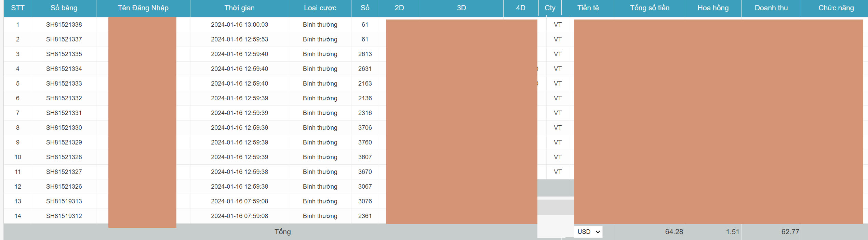Click the STT column header
Image resolution: width=868 pixels, height=240 pixels.
coord(18,8)
